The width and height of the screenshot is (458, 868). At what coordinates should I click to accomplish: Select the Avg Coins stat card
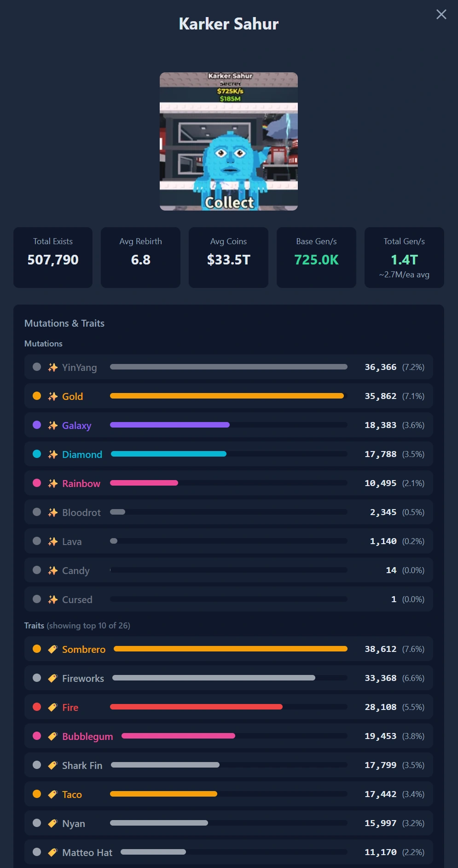pos(228,258)
